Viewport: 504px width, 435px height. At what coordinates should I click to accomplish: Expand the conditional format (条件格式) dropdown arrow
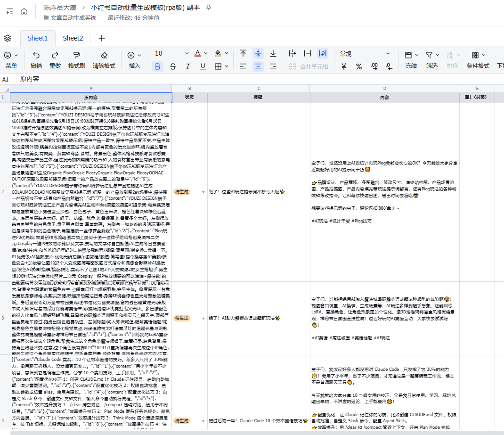[484, 55]
